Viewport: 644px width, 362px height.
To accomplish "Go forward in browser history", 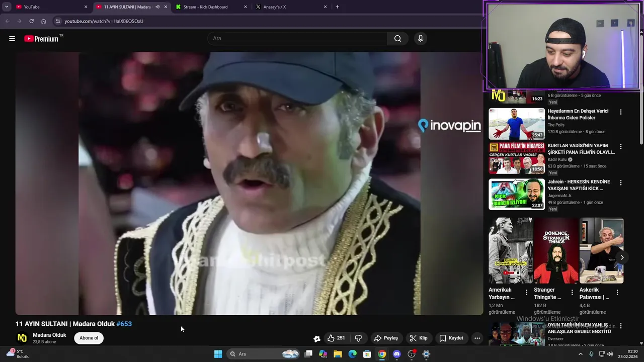I will 19,21.
